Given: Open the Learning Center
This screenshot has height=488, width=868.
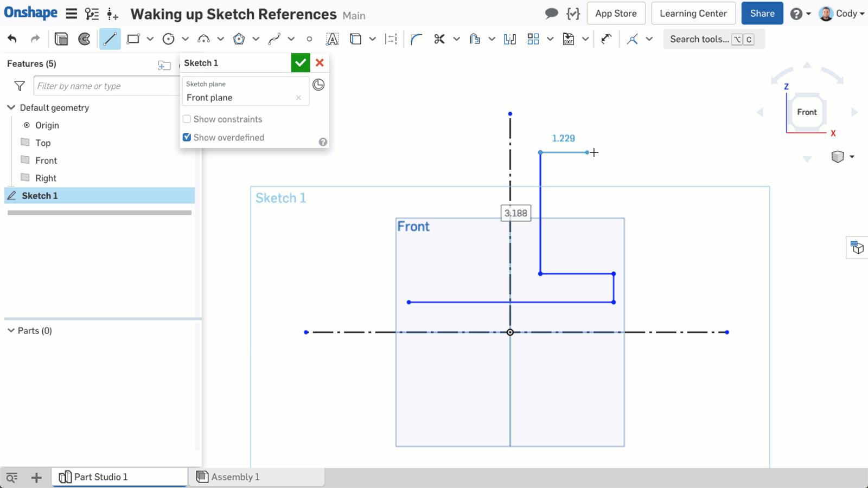Looking at the screenshot, I should [x=693, y=13].
